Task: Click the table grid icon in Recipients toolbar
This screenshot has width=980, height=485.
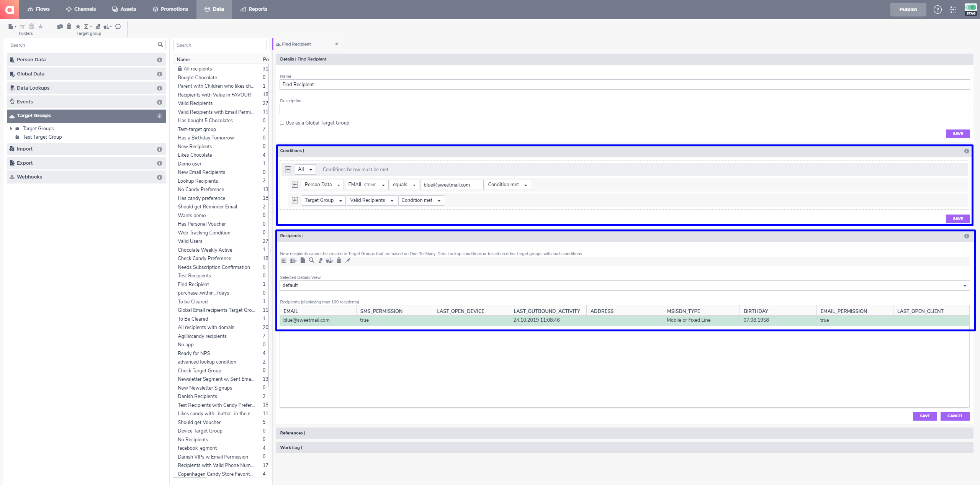Action: [x=284, y=261]
